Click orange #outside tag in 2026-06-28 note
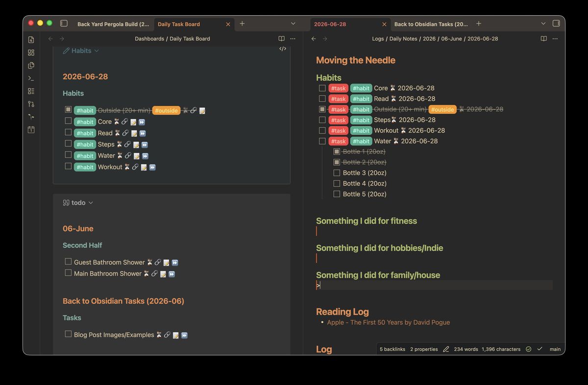This screenshot has height=385, width=588. [x=442, y=110]
